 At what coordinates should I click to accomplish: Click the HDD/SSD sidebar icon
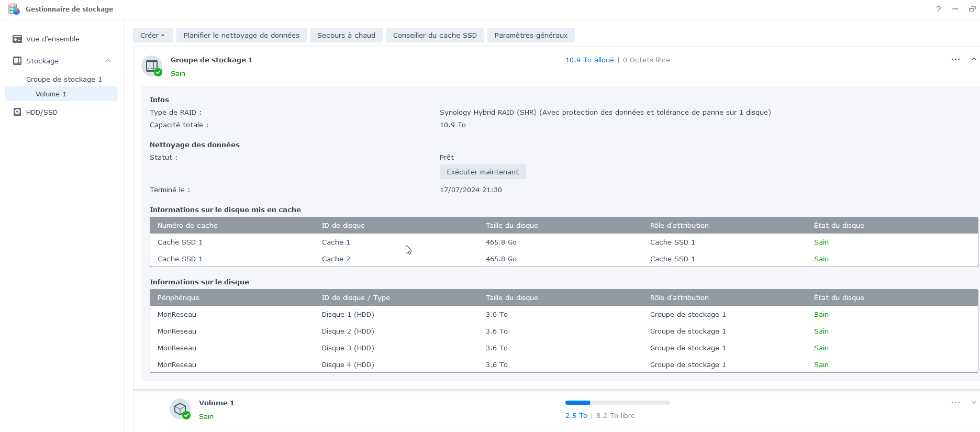point(17,112)
